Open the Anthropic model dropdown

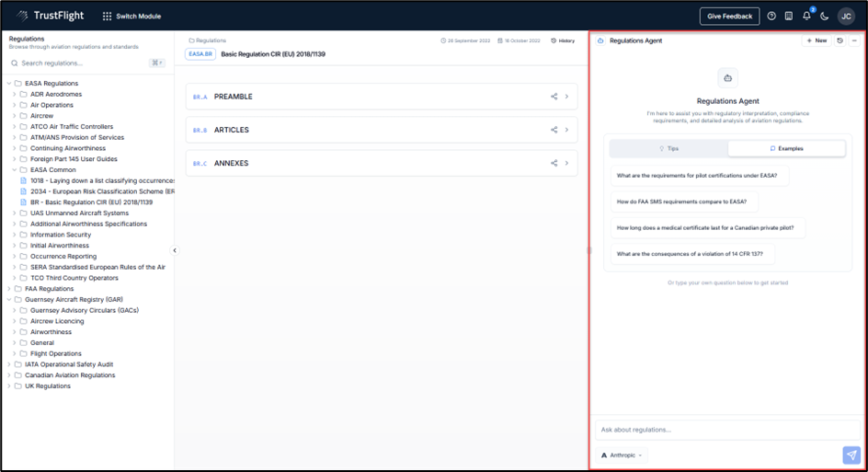622,455
